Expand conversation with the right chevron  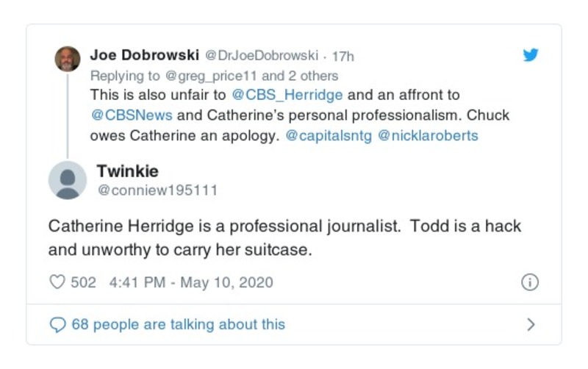pyautogui.click(x=531, y=324)
